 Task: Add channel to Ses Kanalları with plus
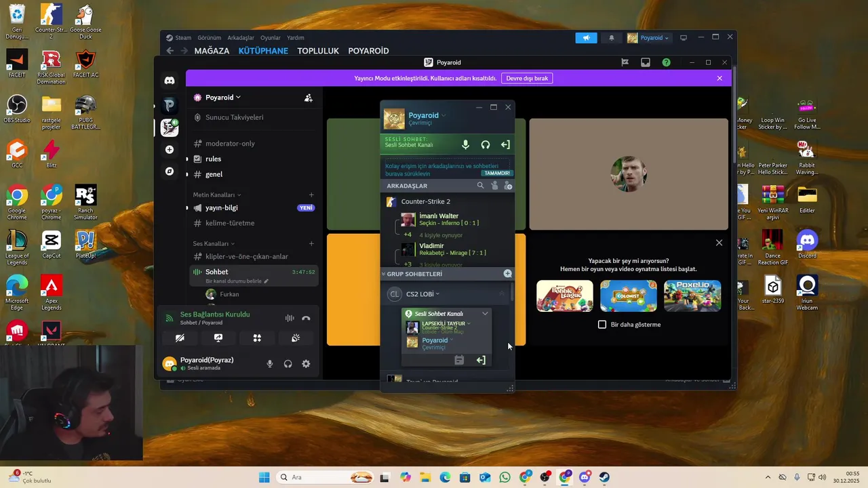coord(311,244)
